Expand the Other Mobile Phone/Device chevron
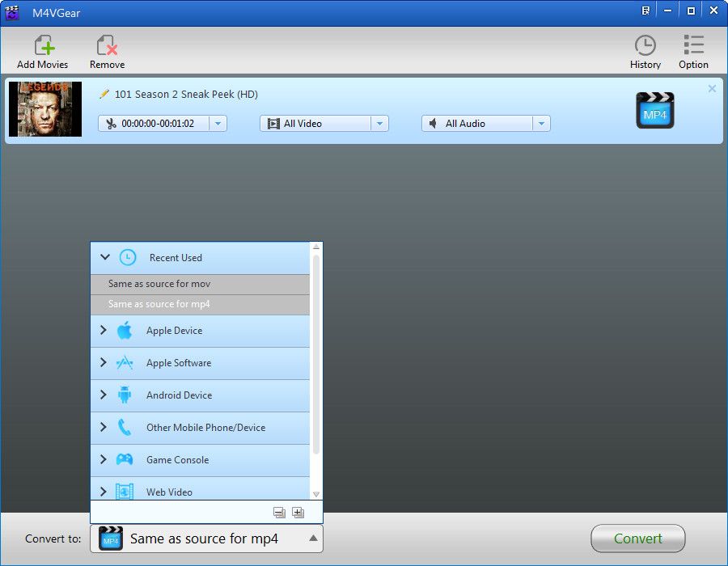Viewport: 728px width, 566px height. tap(104, 427)
